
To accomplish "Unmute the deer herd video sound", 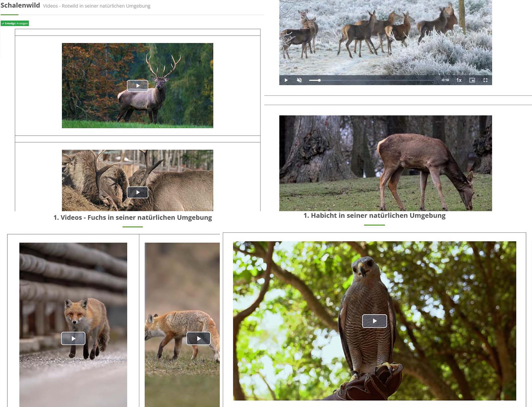I will coord(299,80).
